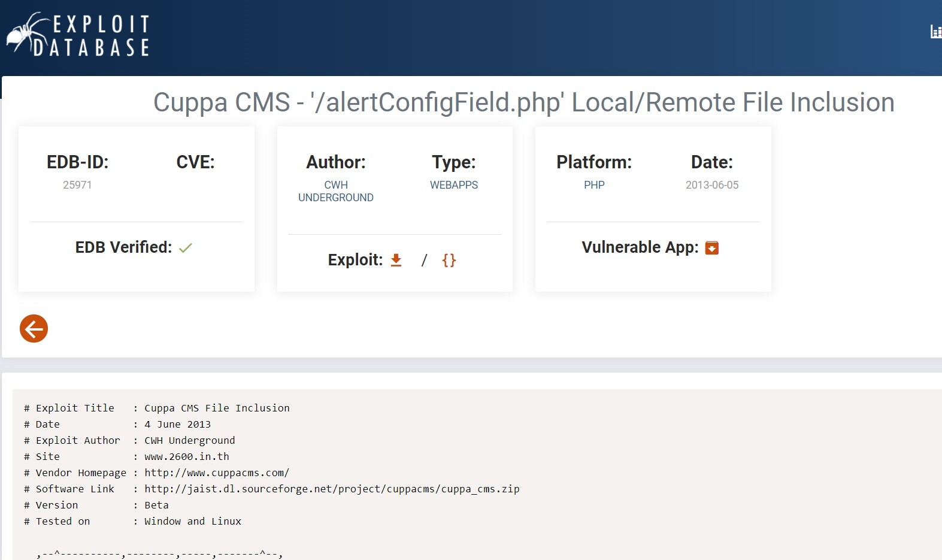Image resolution: width=942 pixels, height=560 pixels.
Task: View raw exploit via curly braces icon
Action: point(449,260)
